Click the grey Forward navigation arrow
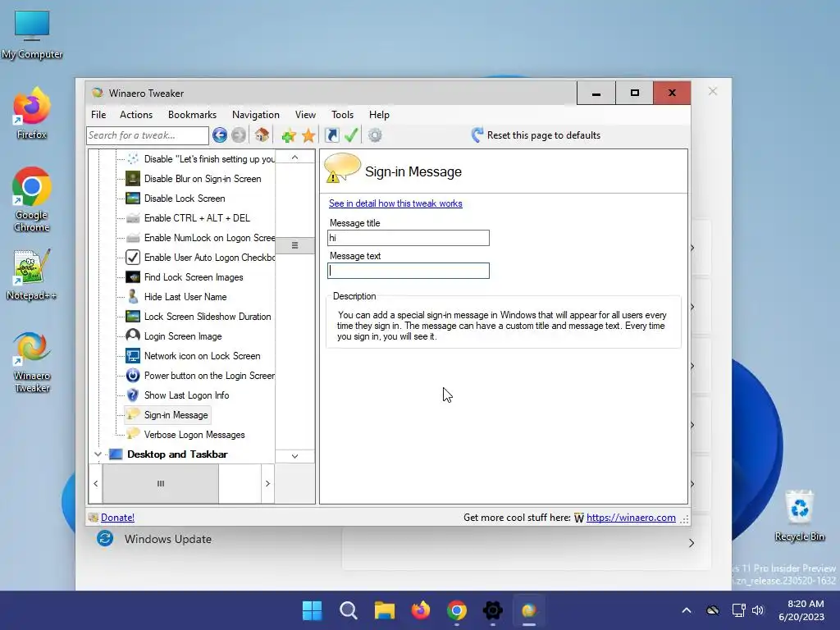Image resolution: width=840 pixels, height=630 pixels. pyautogui.click(x=239, y=135)
